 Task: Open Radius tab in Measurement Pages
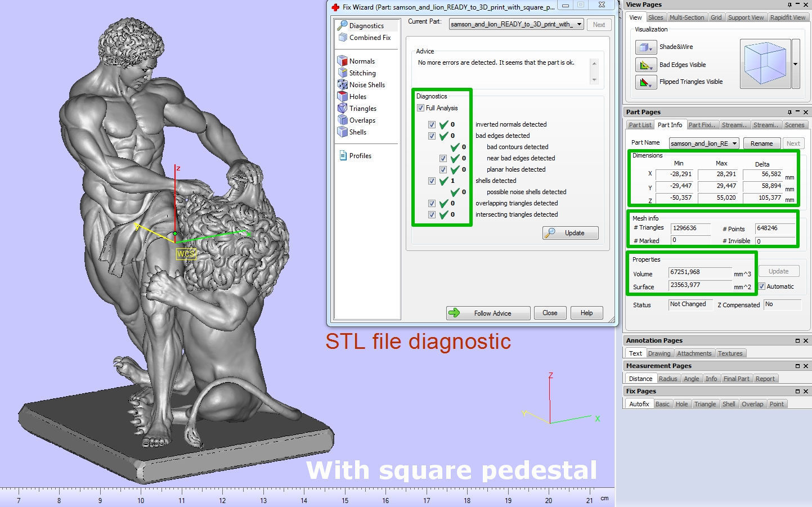(x=668, y=379)
